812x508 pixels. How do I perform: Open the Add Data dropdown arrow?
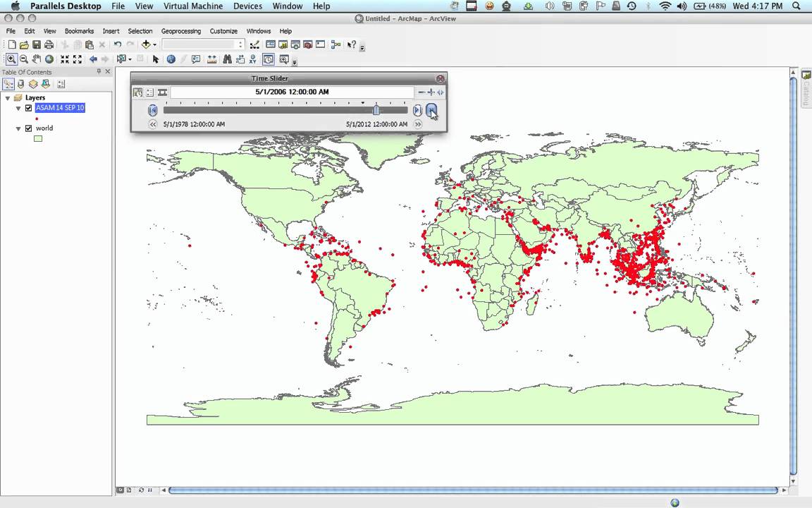[x=154, y=45]
